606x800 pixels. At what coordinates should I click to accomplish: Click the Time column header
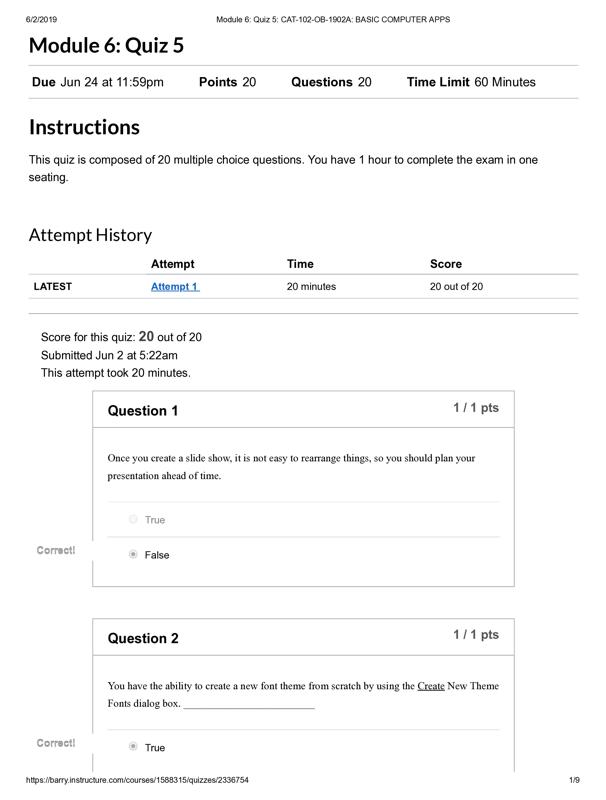pyautogui.click(x=300, y=264)
